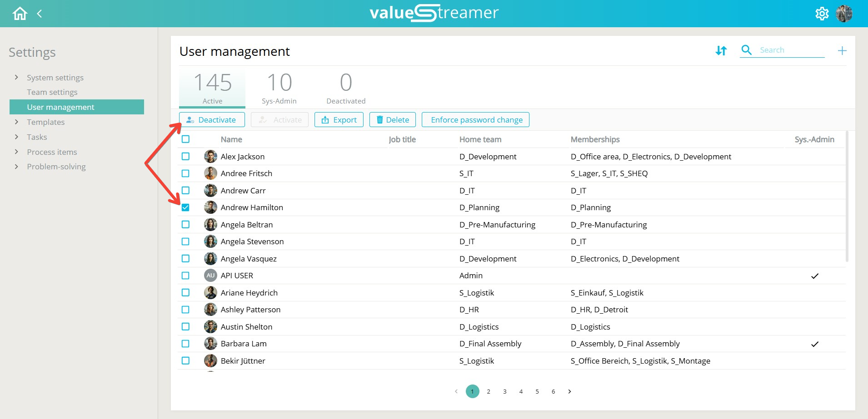Click into the Search input field
The height and width of the screenshot is (419, 868).
tap(791, 50)
